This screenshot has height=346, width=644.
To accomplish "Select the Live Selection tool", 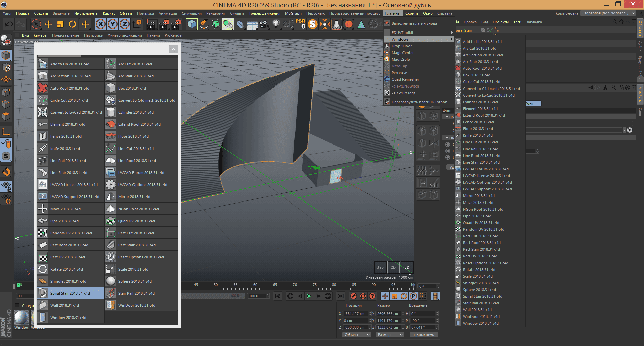I will [36, 24].
